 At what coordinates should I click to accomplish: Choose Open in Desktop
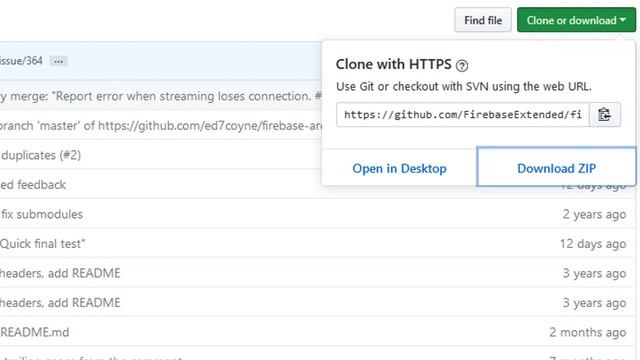tap(399, 168)
